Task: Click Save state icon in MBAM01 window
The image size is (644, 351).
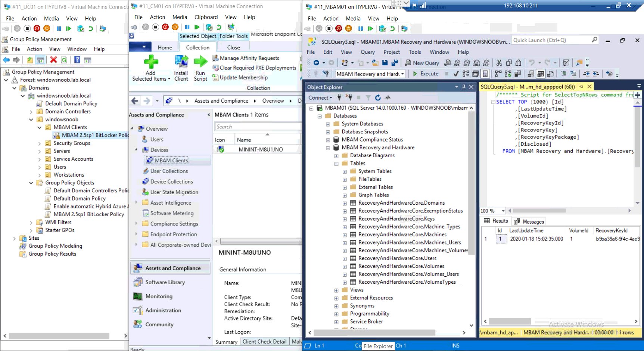Action: [348, 28]
